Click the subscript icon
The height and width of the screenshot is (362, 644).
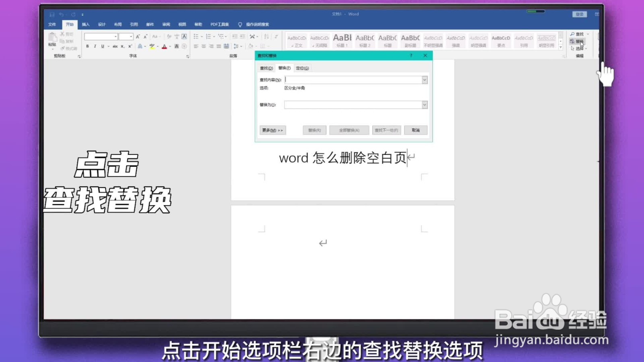tap(122, 46)
